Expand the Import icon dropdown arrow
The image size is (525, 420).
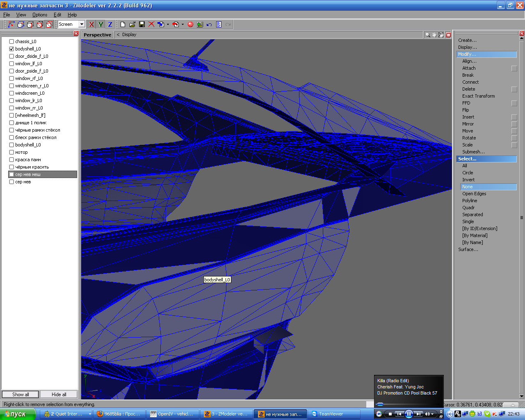coord(168,25)
